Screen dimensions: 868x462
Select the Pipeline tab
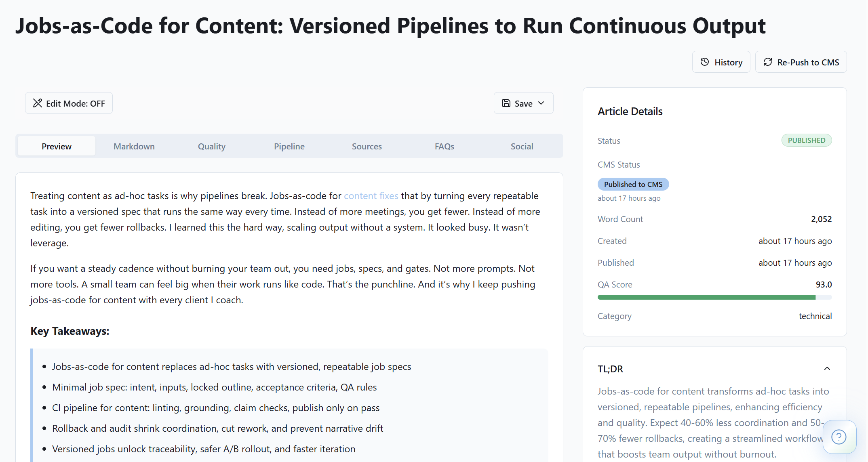tap(289, 146)
